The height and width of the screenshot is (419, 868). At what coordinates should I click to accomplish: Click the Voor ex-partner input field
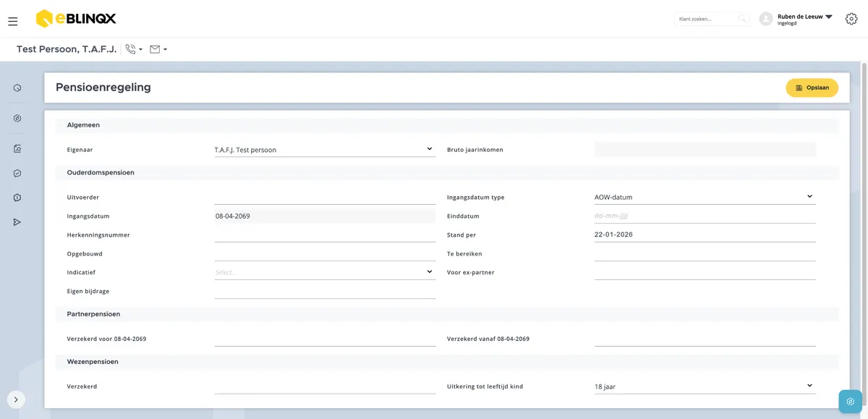[x=705, y=272]
